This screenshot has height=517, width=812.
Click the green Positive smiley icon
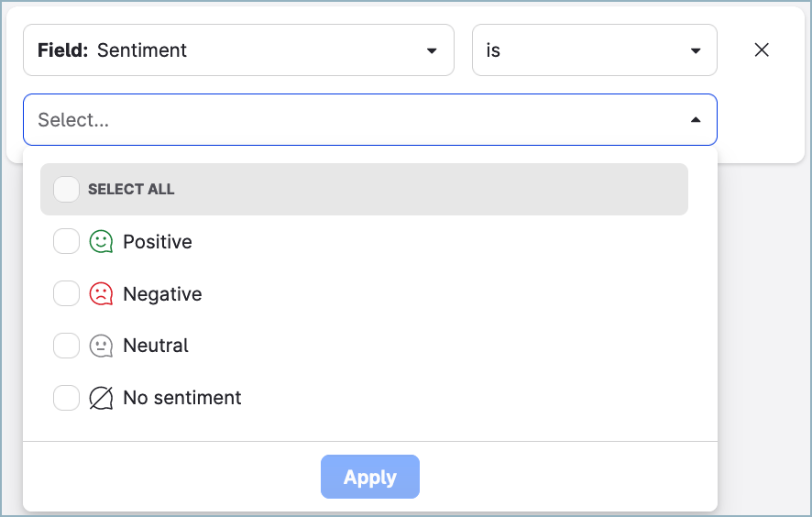tap(101, 242)
